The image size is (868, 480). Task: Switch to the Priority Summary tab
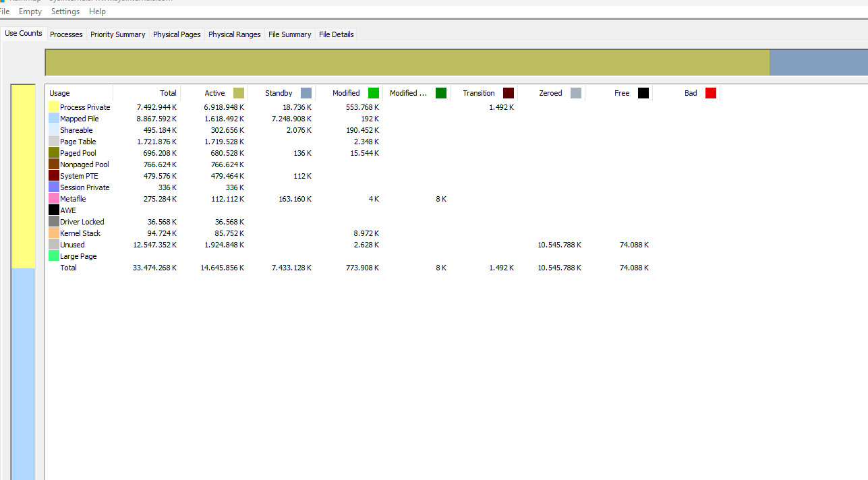click(x=118, y=34)
